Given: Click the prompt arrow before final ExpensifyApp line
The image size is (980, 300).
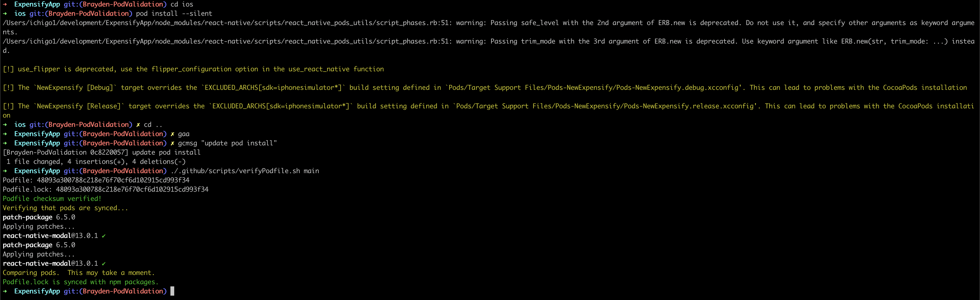Looking at the screenshot, I should [x=5, y=291].
